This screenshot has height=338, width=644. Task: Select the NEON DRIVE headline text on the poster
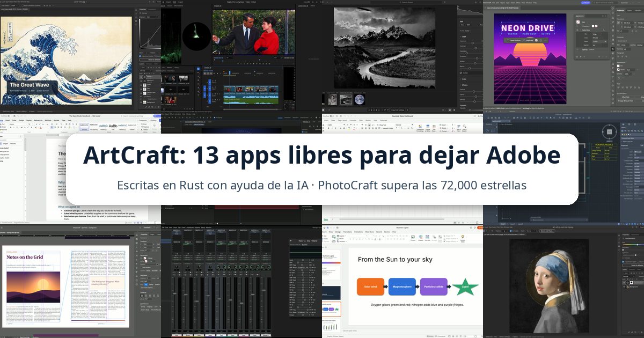528,28
